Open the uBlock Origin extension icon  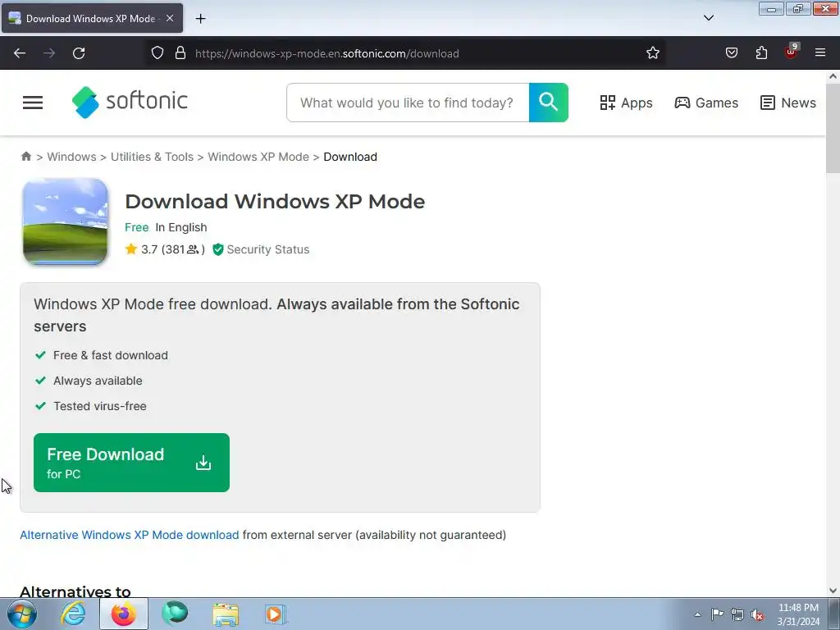(x=791, y=52)
